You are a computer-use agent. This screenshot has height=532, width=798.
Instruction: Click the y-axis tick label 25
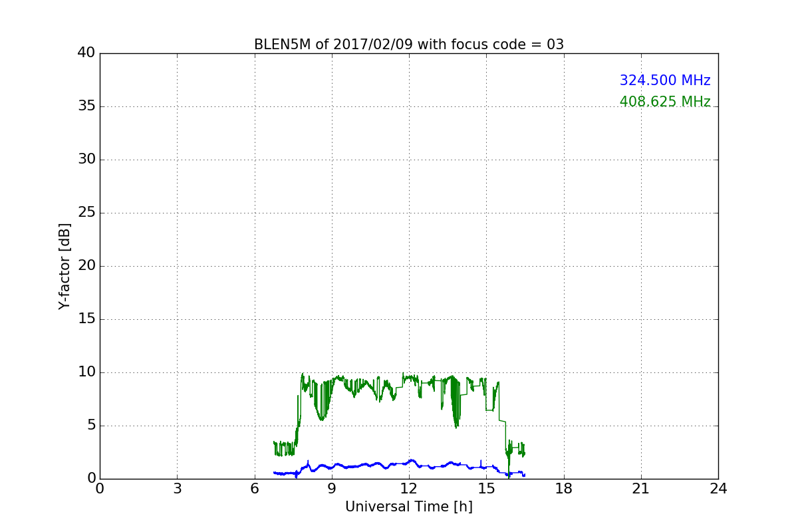tap(86, 213)
